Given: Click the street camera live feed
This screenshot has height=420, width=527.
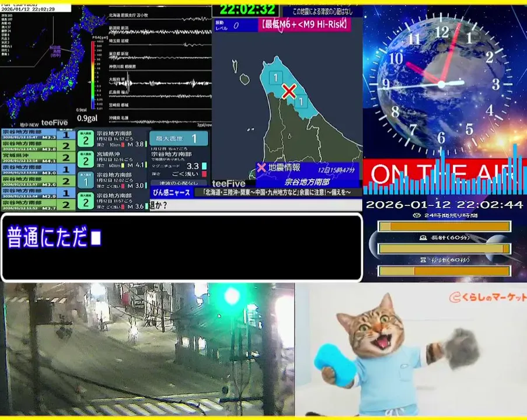Looking at the screenshot, I should (x=148, y=349).
